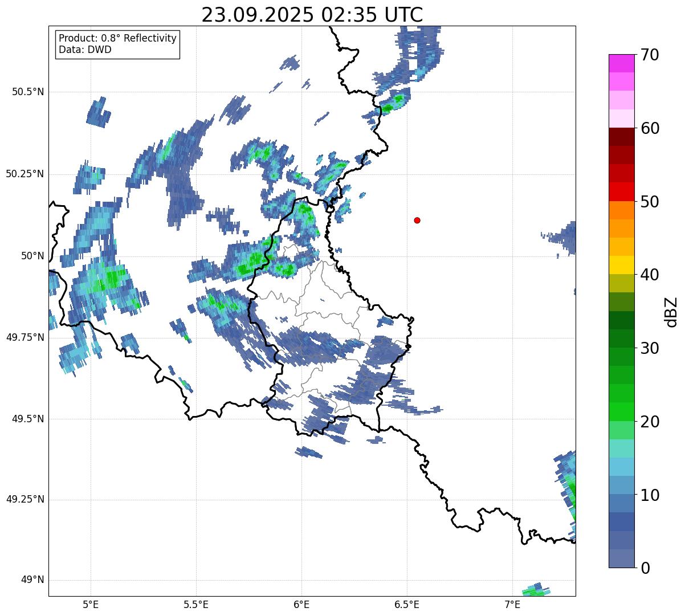Click the colorbar tick label 40
Viewport: 685px width, 616px height.
coord(649,275)
